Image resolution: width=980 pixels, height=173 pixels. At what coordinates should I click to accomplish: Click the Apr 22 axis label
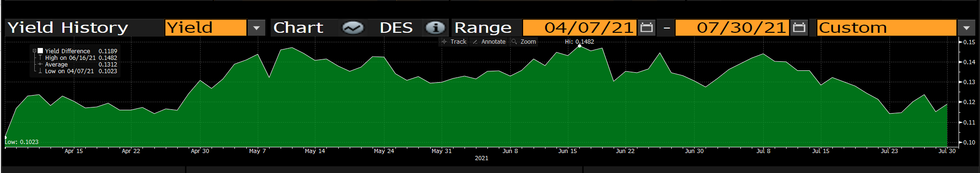click(131, 151)
